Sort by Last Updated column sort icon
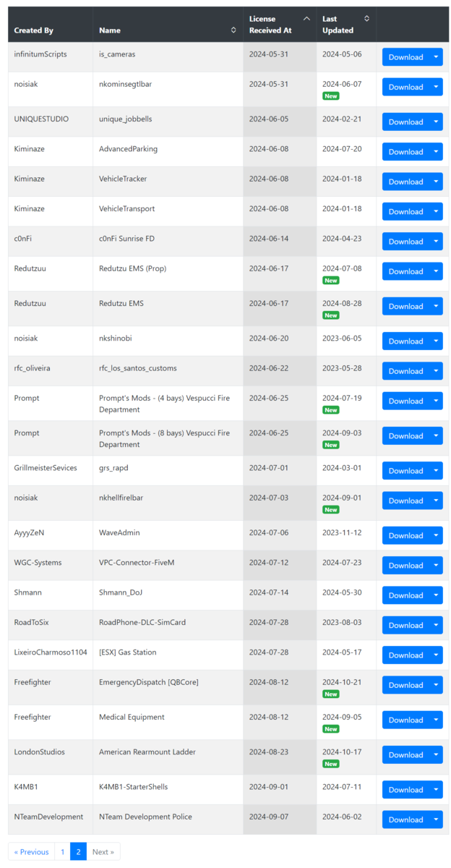The height and width of the screenshot is (868, 451). click(x=366, y=19)
